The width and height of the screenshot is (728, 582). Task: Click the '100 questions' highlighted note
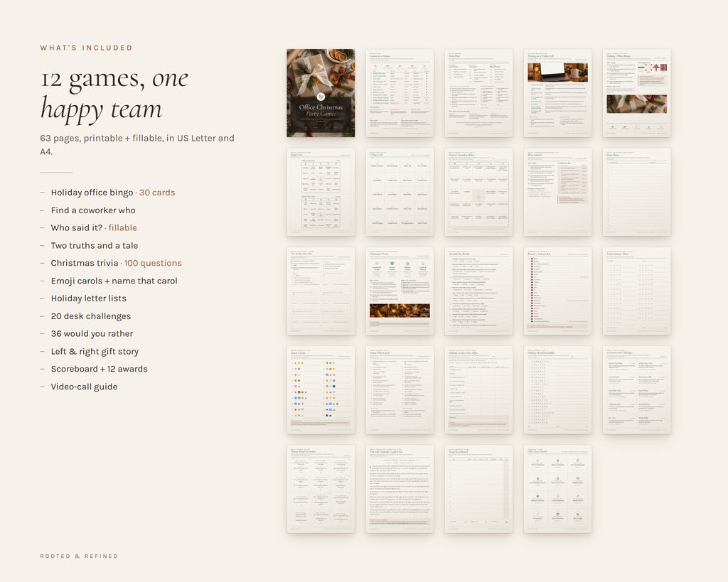[153, 263]
